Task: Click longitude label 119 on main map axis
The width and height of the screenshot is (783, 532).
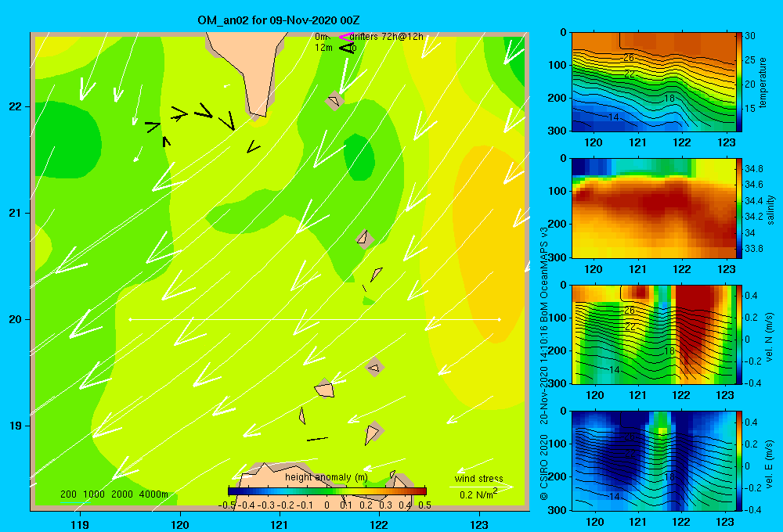Action: (80, 524)
